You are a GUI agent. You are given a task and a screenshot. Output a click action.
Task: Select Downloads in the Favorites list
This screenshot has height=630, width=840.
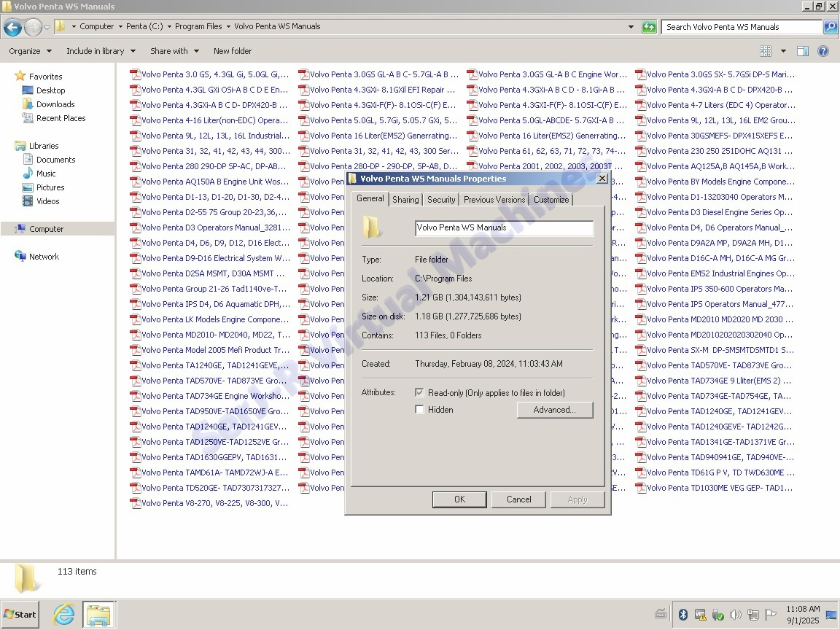point(55,104)
